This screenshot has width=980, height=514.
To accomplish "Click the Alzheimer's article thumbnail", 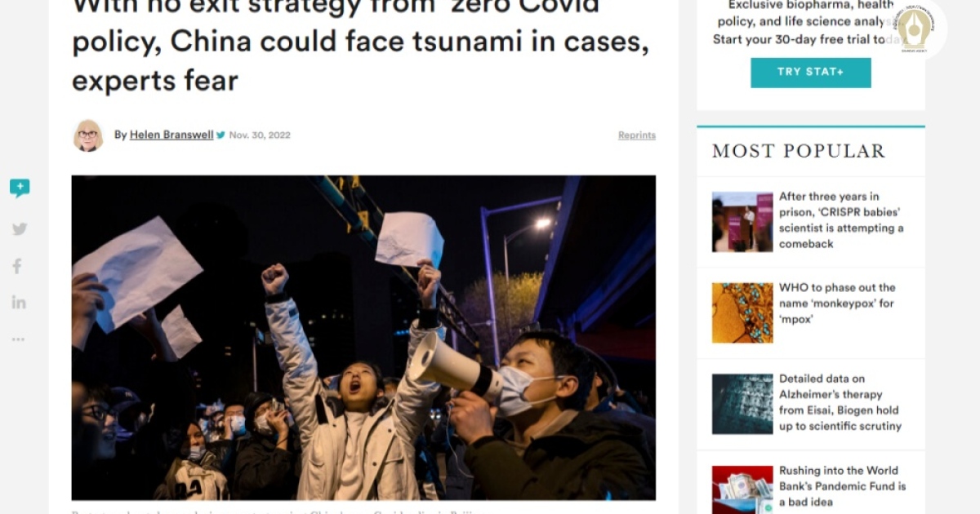I will pos(742,405).
